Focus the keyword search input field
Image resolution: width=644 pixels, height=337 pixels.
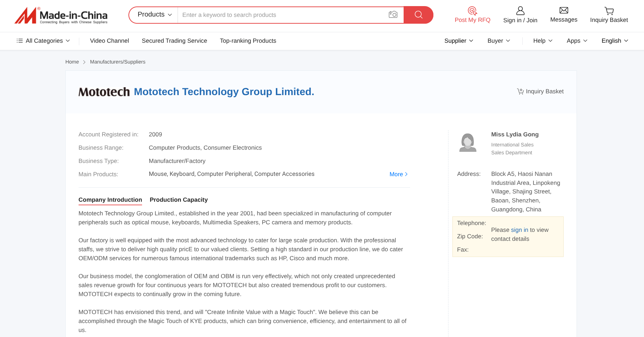click(x=283, y=15)
